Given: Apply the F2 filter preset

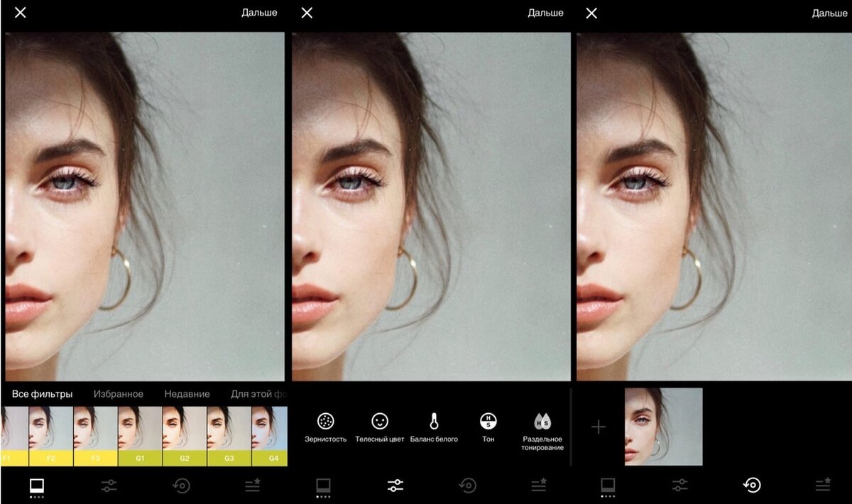Looking at the screenshot, I should coord(51,436).
